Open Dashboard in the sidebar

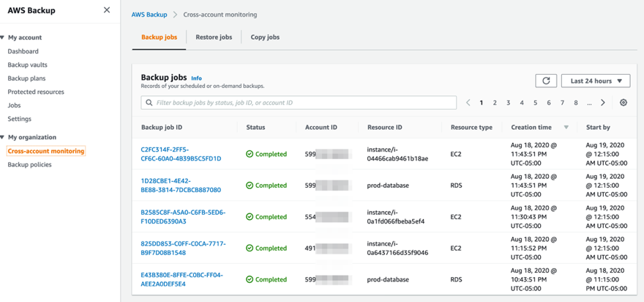pyautogui.click(x=23, y=51)
